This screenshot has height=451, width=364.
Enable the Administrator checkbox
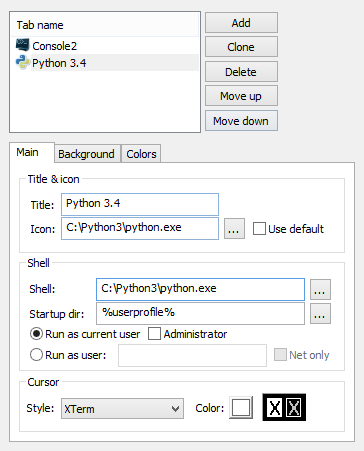(x=154, y=334)
